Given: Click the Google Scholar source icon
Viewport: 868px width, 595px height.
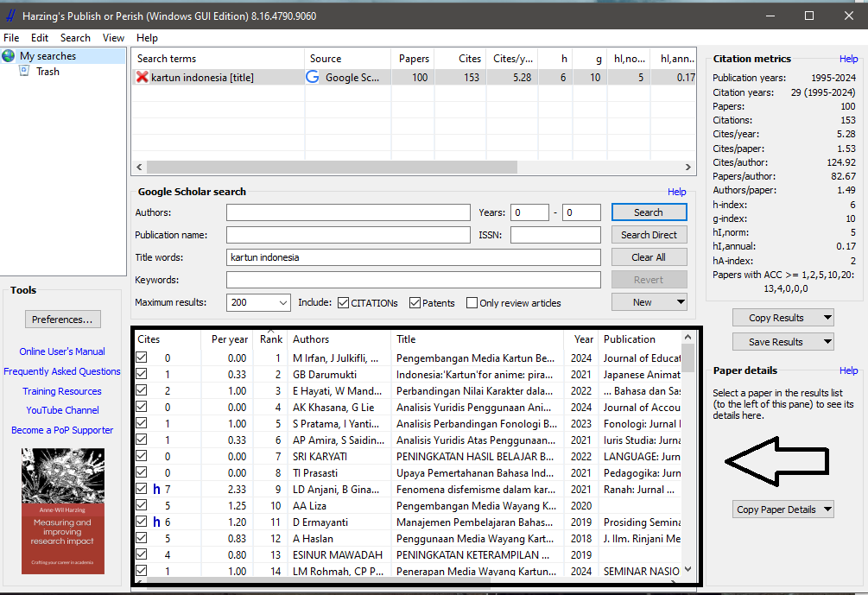Looking at the screenshot, I should (x=312, y=77).
